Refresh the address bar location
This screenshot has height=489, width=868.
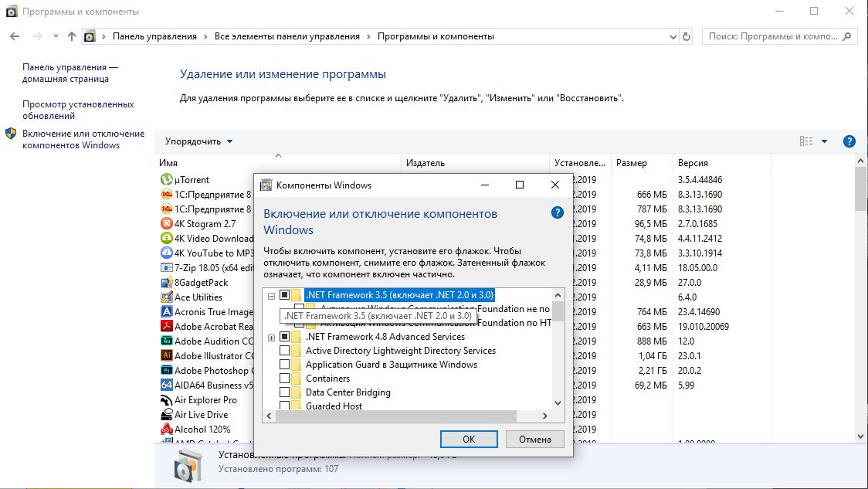click(687, 36)
